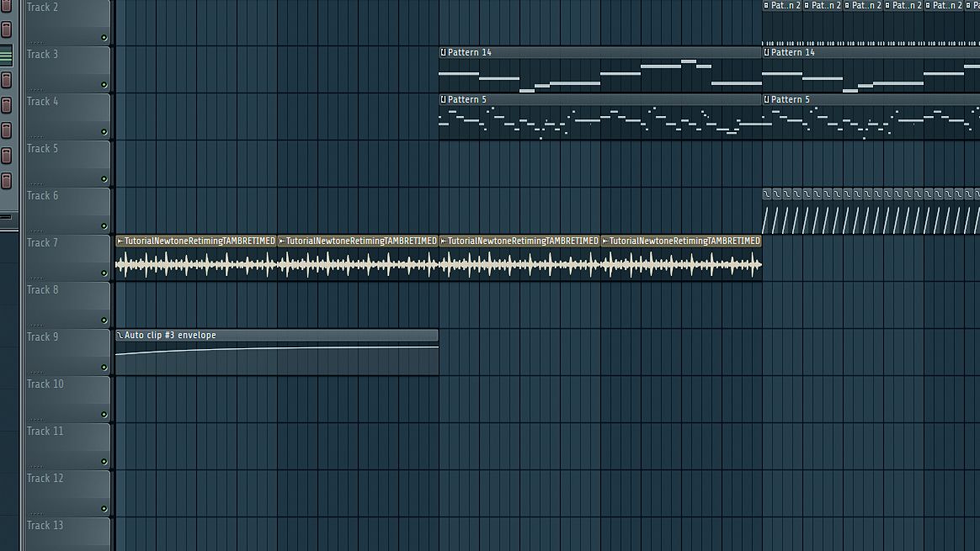Select the Auto clip #3 envelope name text
980x551 pixels.
click(x=168, y=335)
